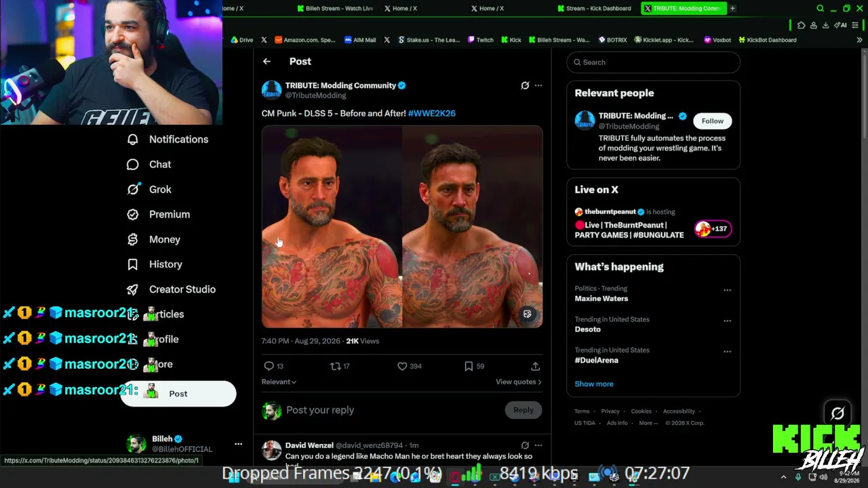Open the browser AI button
Screen dimensions: 868x488
tap(840, 25)
